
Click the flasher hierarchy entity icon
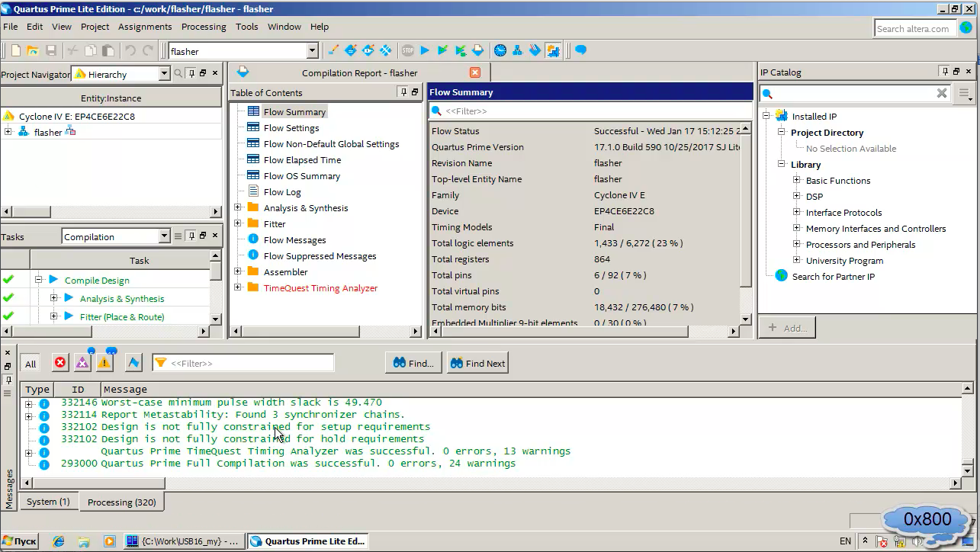click(23, 132)
